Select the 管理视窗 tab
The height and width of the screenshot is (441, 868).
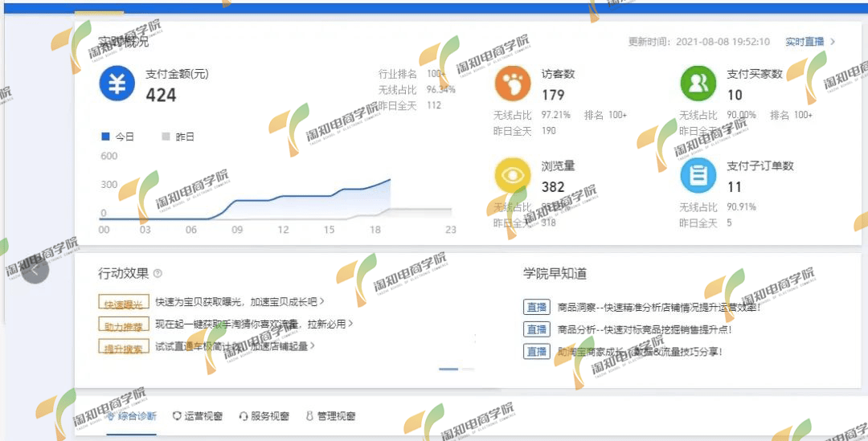[x=330, y=416]
